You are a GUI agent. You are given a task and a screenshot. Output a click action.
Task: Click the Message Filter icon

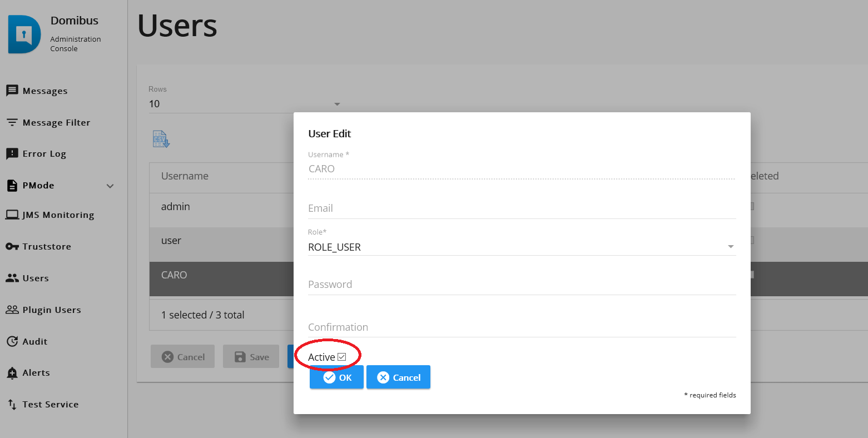pyautogui.click(x=12, y=122)
